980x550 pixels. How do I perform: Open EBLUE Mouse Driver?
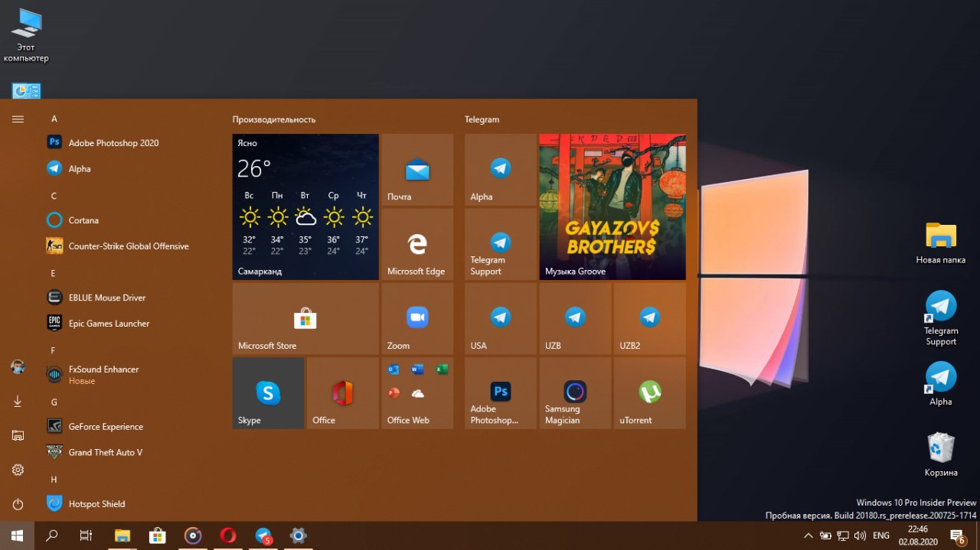[130, 298]
